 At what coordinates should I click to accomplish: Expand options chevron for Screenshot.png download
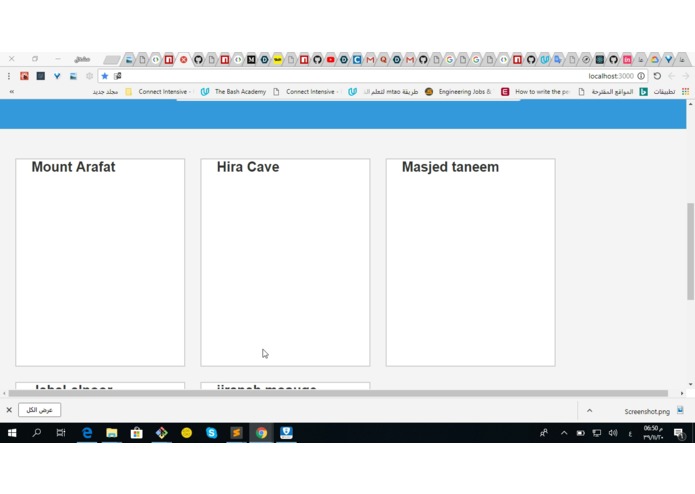590,411
